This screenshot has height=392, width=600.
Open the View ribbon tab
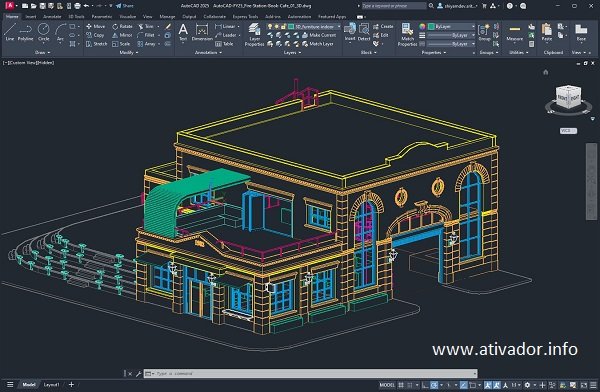point(147,16)
